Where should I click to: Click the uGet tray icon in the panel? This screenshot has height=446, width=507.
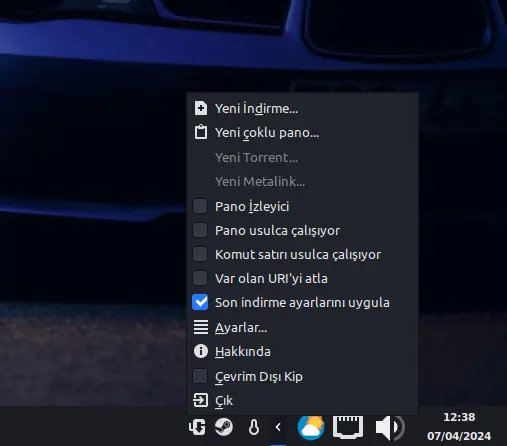197,427
